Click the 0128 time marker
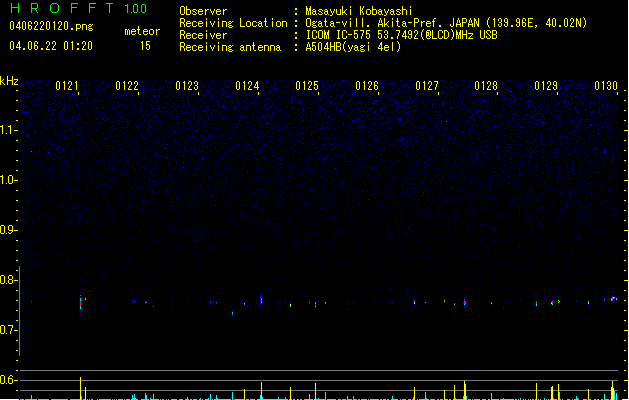The width and height of the screenshot is (629, 400). point(486,86)
